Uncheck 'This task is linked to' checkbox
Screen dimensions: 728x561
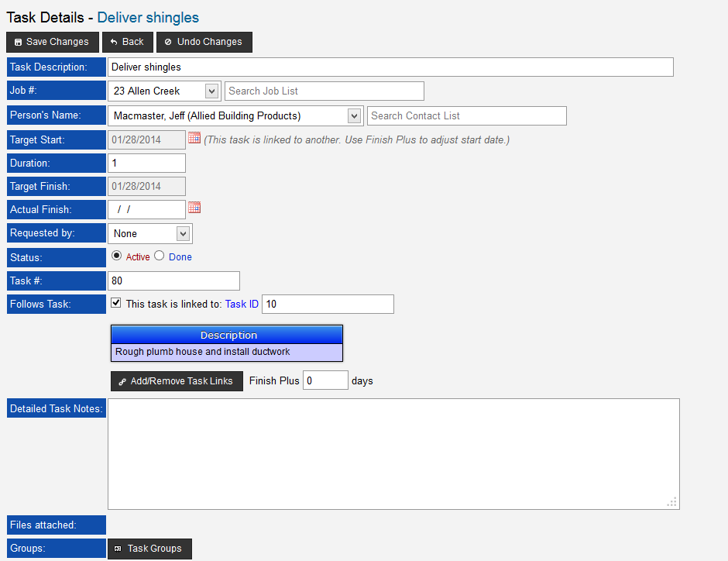[116, 303]
